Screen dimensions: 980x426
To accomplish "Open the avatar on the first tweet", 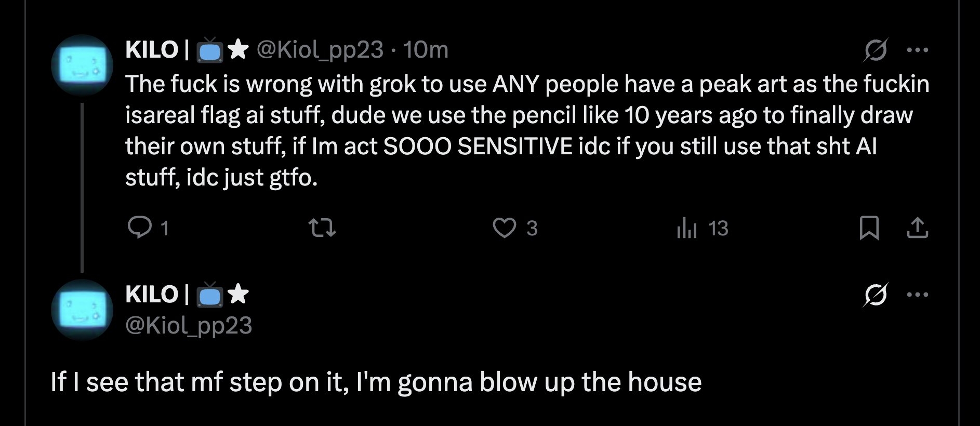I will 82,65.
